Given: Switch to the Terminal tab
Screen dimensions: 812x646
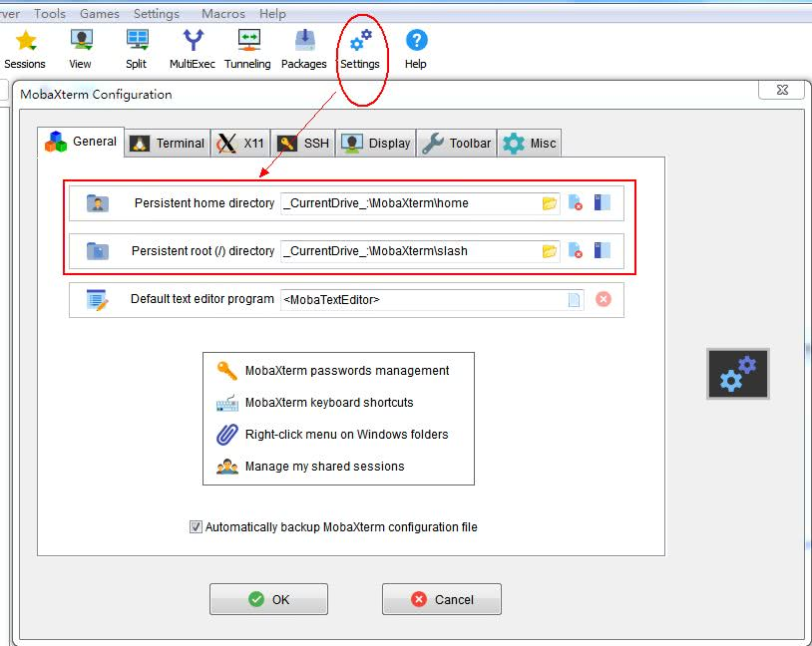Looking at the screenshot, I should (x=168, y=143).
